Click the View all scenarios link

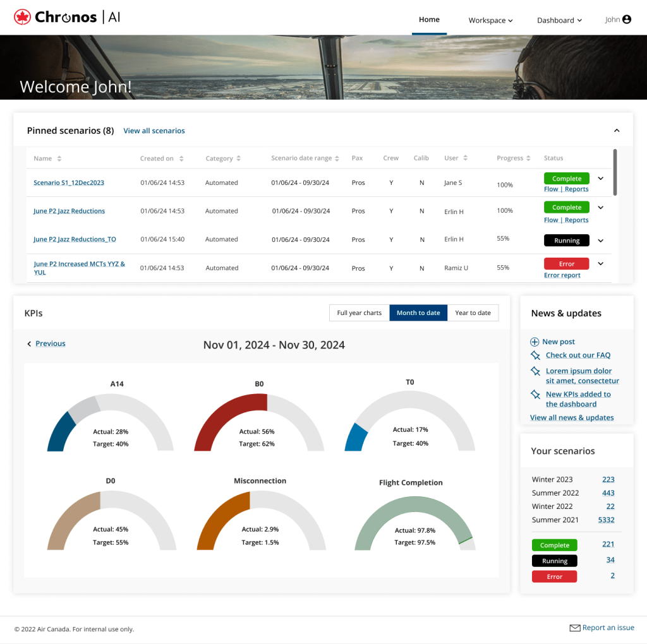154,131
